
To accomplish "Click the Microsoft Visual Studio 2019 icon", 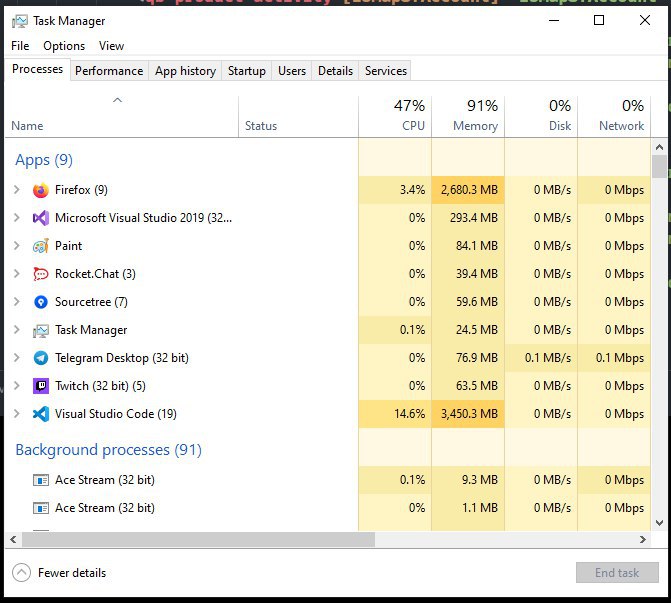I will [41, 218].
